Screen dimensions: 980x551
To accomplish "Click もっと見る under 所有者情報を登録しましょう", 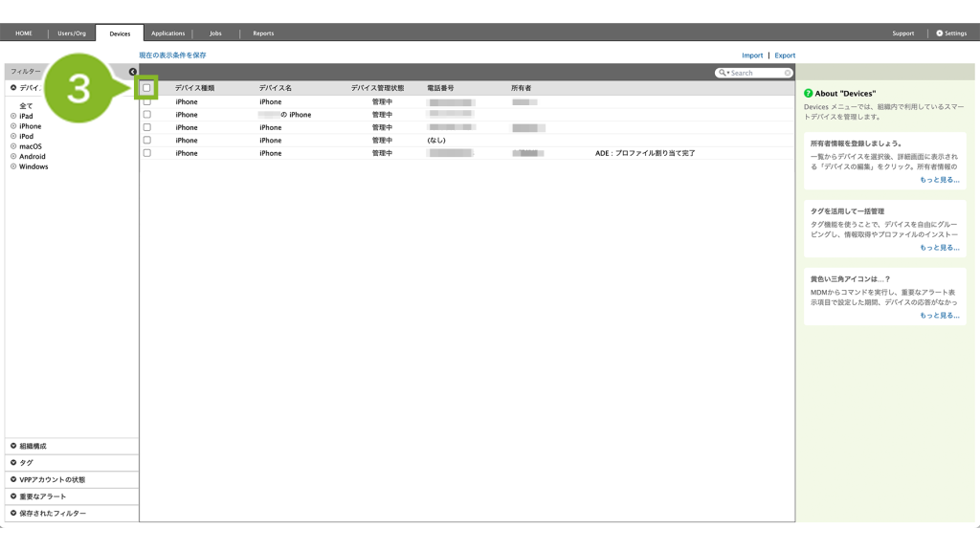I will pos(940,180).
